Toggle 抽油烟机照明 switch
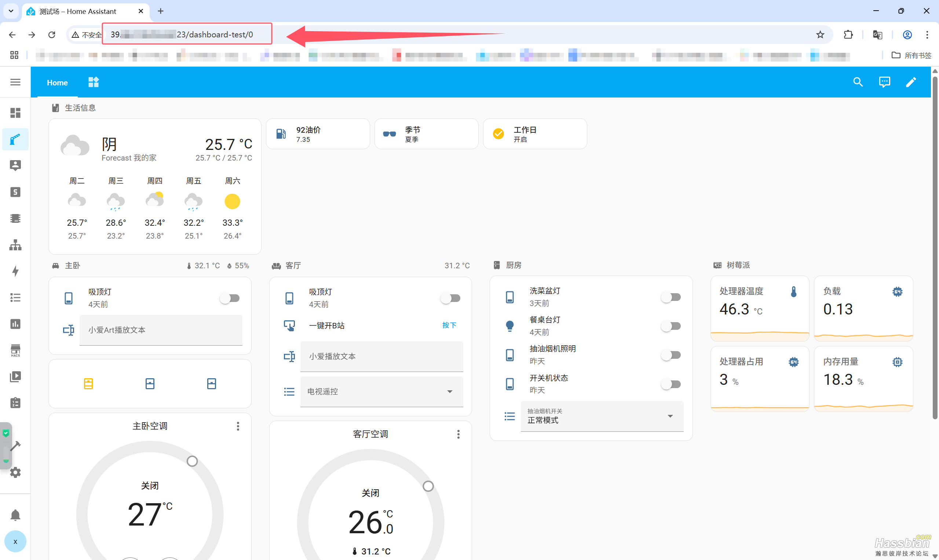This screenshot has width=939, height=560. (x=671, y=355)
